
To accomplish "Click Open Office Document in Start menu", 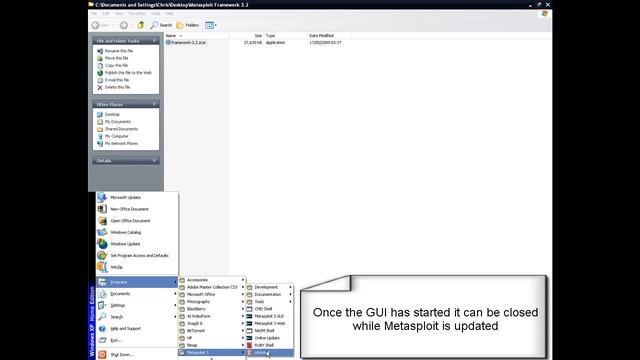I will pyautogui.click(x=137, y=221).
